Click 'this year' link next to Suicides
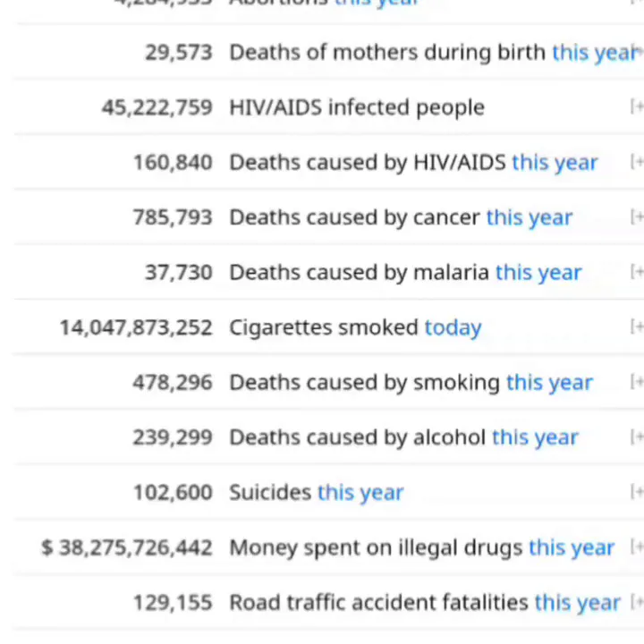 (x=360, y=493)
